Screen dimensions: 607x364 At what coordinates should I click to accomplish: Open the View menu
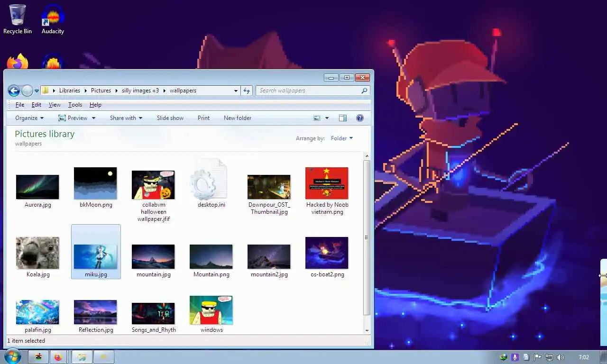55,105
